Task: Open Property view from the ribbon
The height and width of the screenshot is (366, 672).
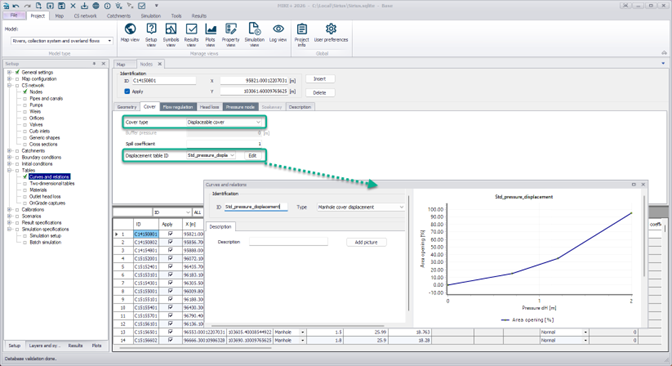Action: [x=231, y=34]
